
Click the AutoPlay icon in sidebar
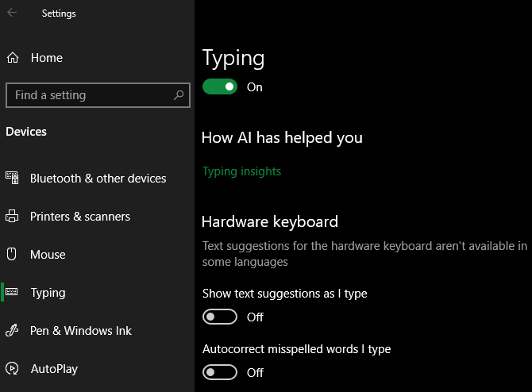pyautogui.click(x=12, y=369)
